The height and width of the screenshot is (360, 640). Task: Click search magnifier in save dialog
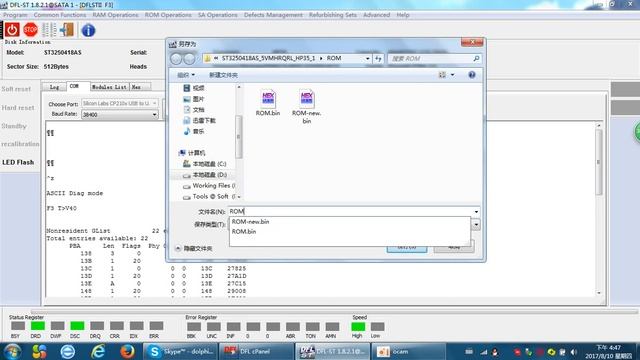476,59
